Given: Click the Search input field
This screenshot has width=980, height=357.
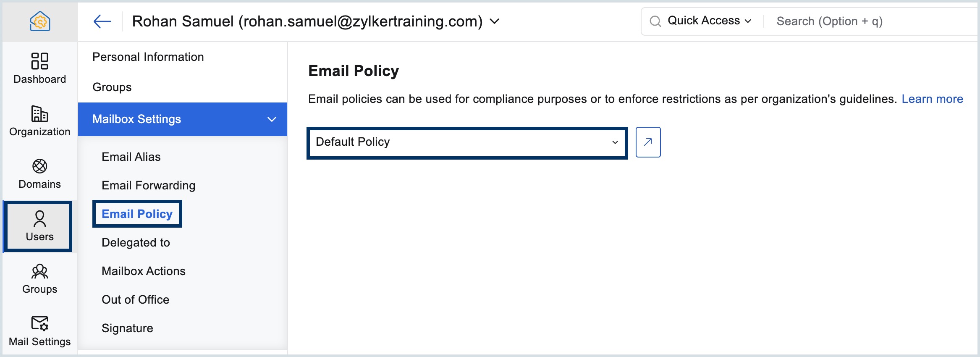Looking at the screenshot, I should 829,21.
